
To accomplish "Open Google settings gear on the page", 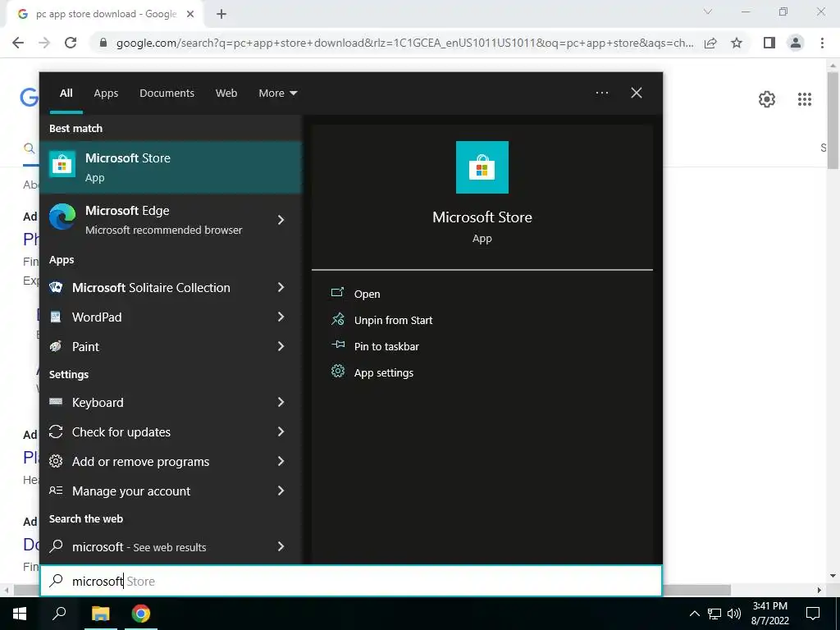I will click(767, 99).
